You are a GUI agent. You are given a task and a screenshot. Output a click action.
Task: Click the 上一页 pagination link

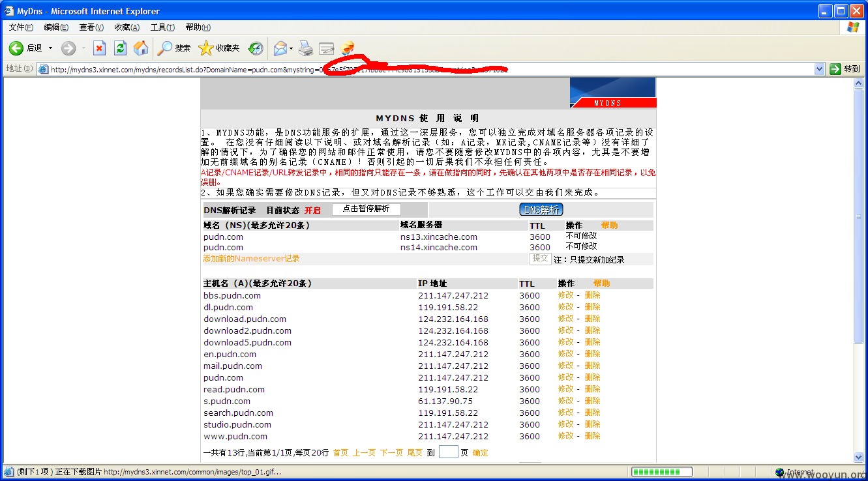tap(364, 452)
